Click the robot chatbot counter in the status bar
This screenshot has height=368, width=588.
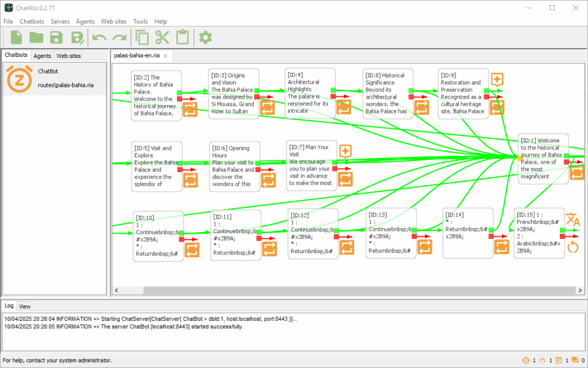526,360
